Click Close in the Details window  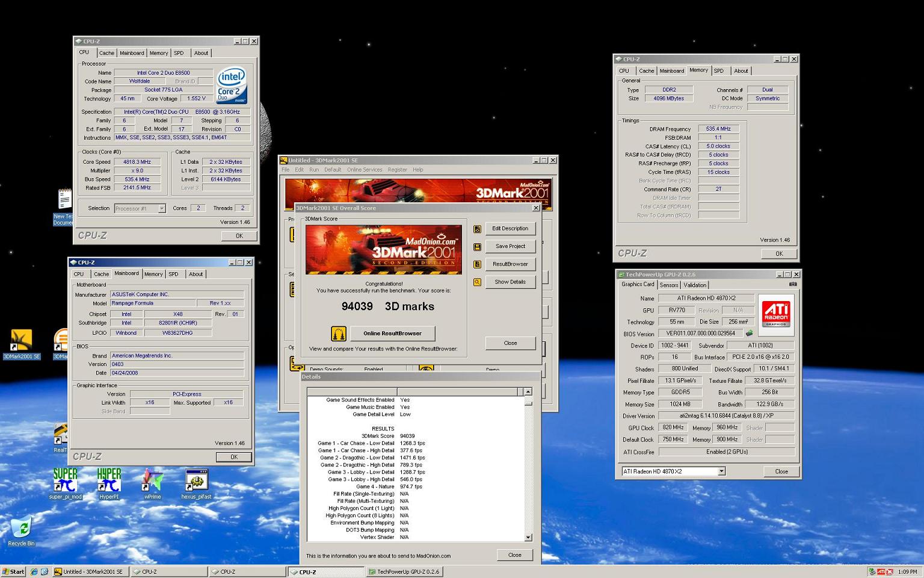pos(515,555)
